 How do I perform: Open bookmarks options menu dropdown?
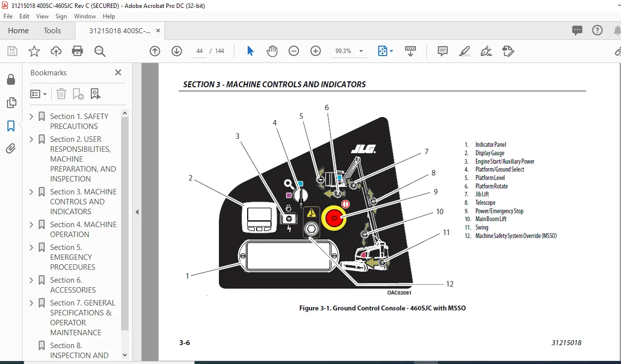(x=38, y=94)
